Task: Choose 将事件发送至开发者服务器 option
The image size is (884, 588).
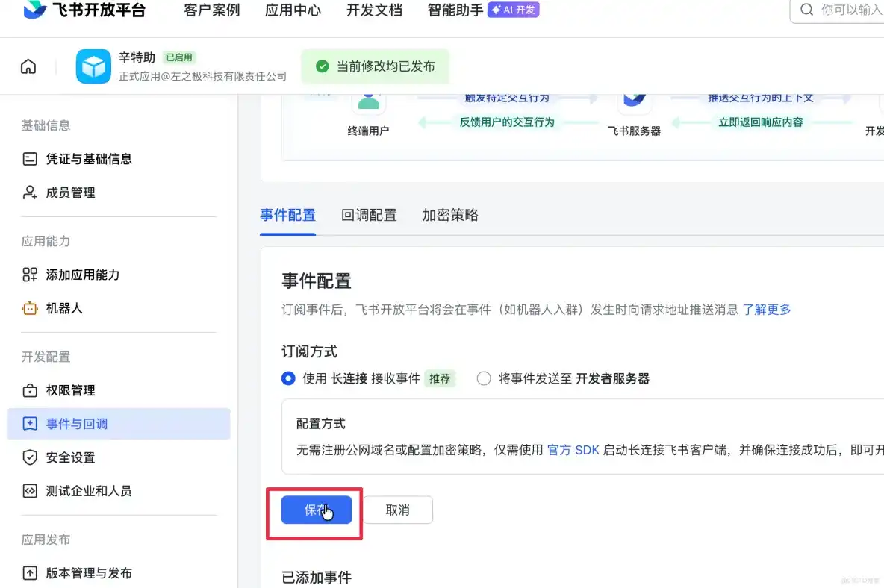Action: tap(484, 378)
